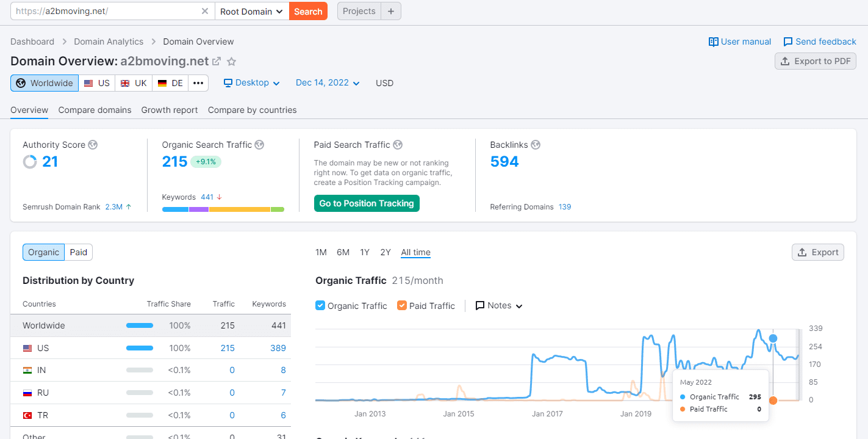This screenshot has height=439, width=868.
Task: Switch to the Compare domains tab
Action: pyautogui.click(x=95, y=110)
